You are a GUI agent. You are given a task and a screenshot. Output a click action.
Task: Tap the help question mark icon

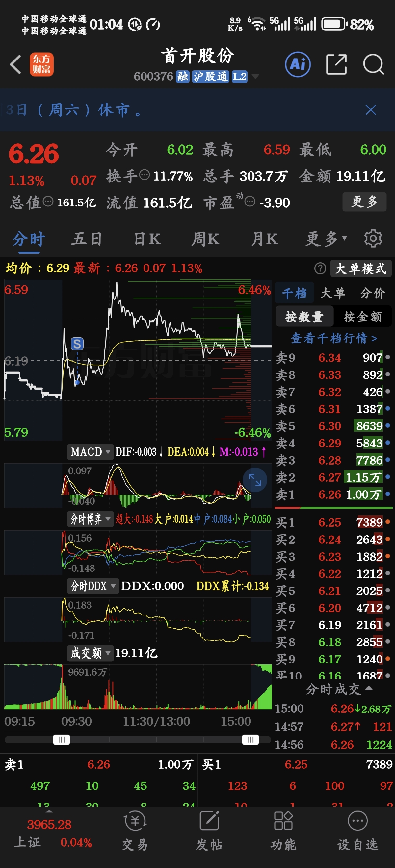pyautogui.click(x=320, y=268)
